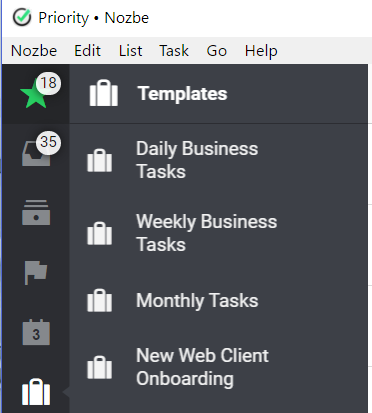
Task: Click the suitcase icon beside New Web Client Onboarding
Action: pyautogui.click(x=99, y=367)
